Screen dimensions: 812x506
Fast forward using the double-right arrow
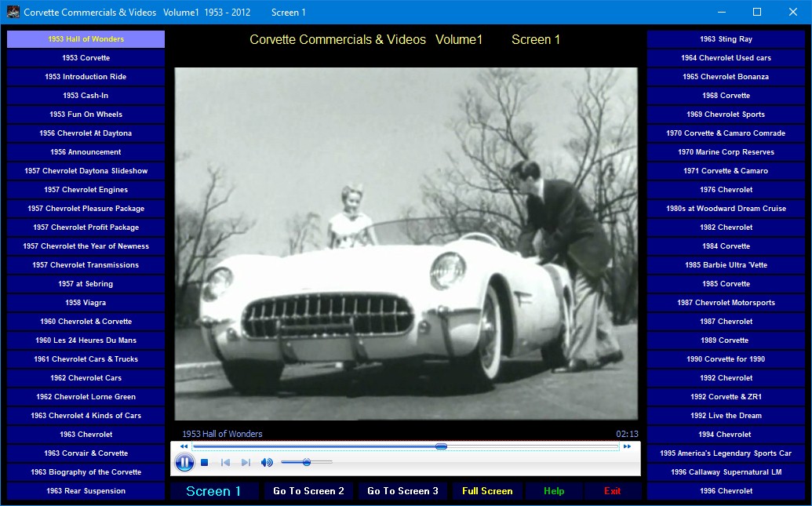627,446
